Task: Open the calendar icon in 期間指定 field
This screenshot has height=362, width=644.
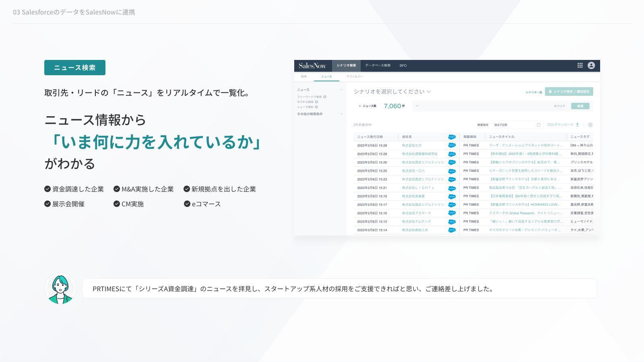Action: 539,125
